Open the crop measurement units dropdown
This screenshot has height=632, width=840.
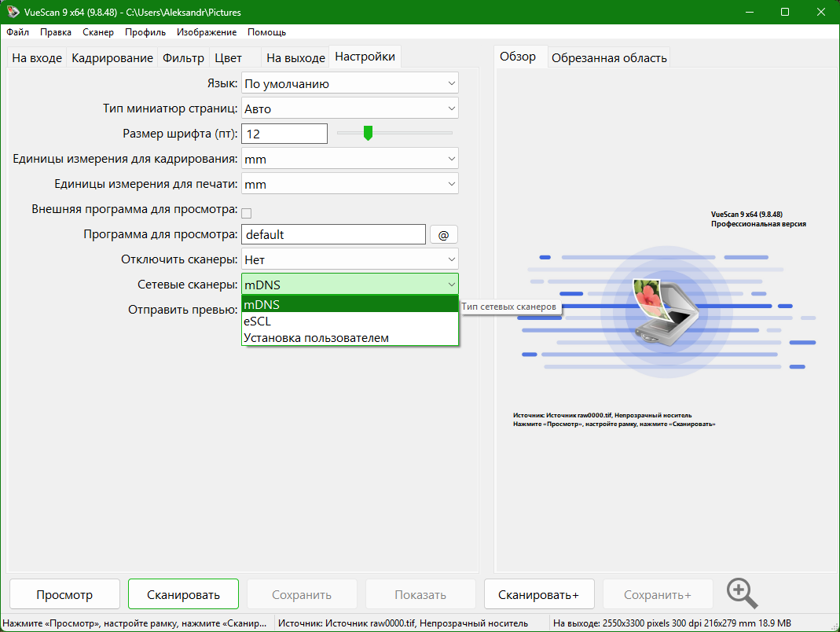click(x=350, y=159)
